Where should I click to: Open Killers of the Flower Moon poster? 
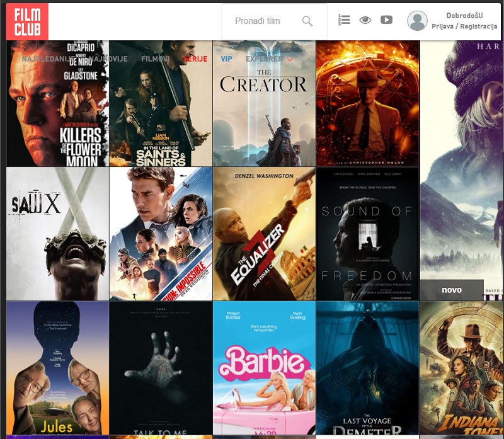pyautogui.click(x=57, y=103)
